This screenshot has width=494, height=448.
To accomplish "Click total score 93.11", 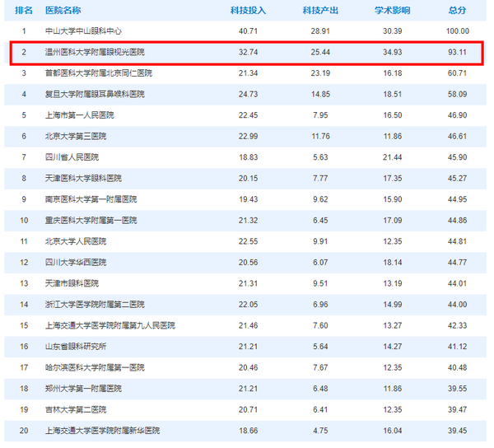I will point(458,52).
